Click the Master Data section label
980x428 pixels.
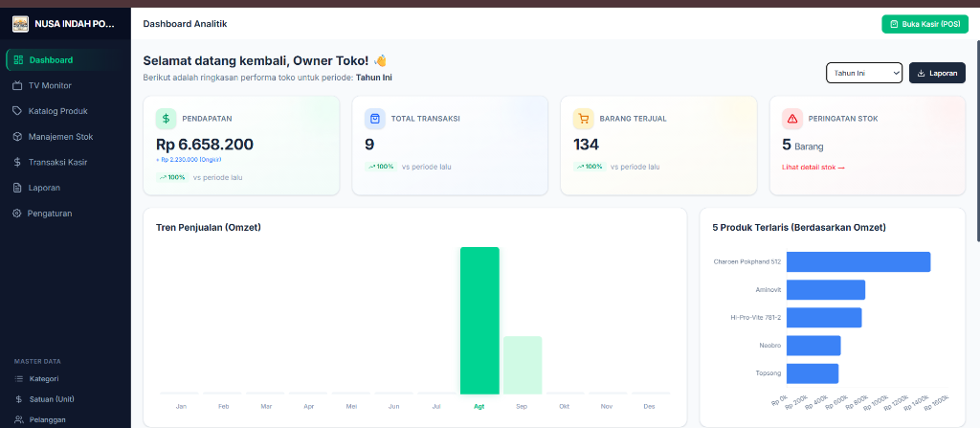pyautogui.click(x=37, y=361)
